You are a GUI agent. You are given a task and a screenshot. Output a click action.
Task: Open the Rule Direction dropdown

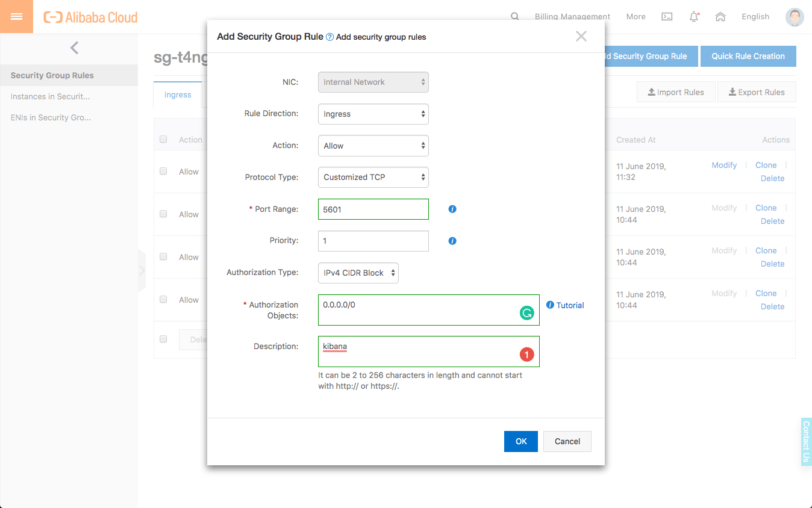(x=373, y=114)
